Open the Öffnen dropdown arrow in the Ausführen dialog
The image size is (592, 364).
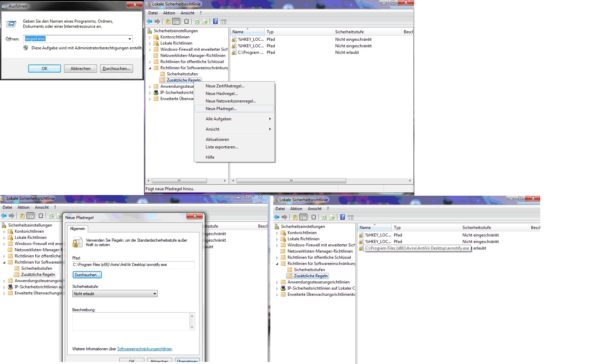tap(130, 39)
